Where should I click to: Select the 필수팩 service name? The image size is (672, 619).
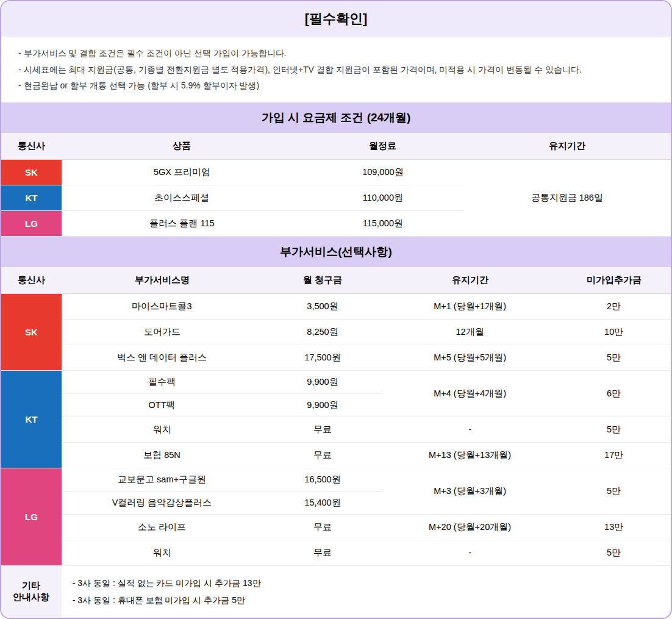[162, 382]
